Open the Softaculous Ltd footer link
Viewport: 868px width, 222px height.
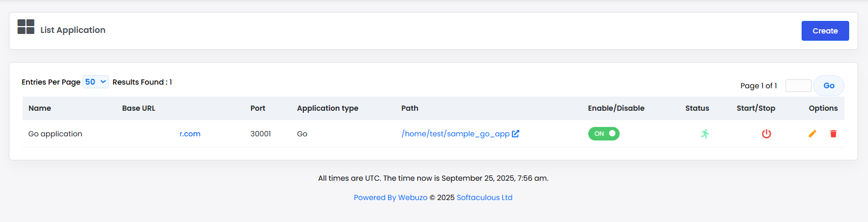[484, 197]
